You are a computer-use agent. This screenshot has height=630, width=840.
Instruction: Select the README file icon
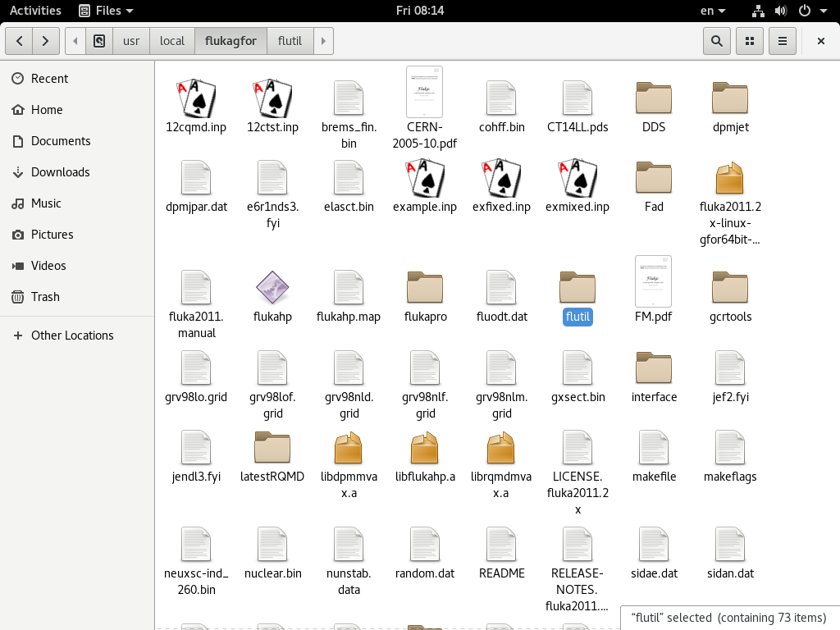tap(501, 545)
